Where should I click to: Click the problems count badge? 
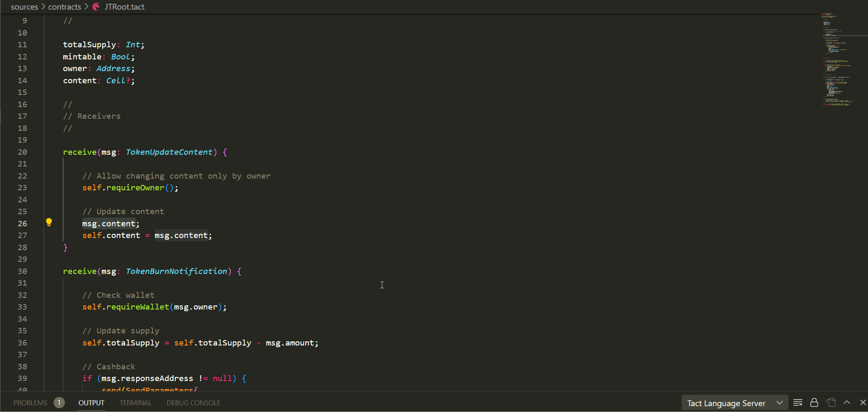pos(59,403)
